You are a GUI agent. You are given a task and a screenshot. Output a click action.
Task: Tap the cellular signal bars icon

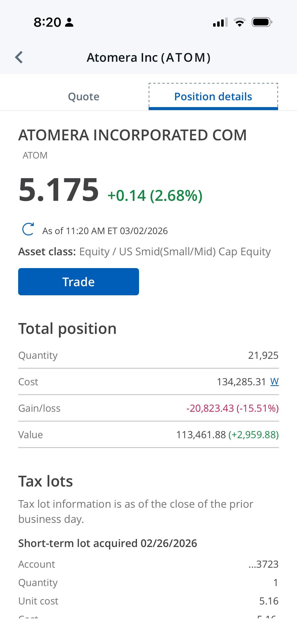pos(220,22)
